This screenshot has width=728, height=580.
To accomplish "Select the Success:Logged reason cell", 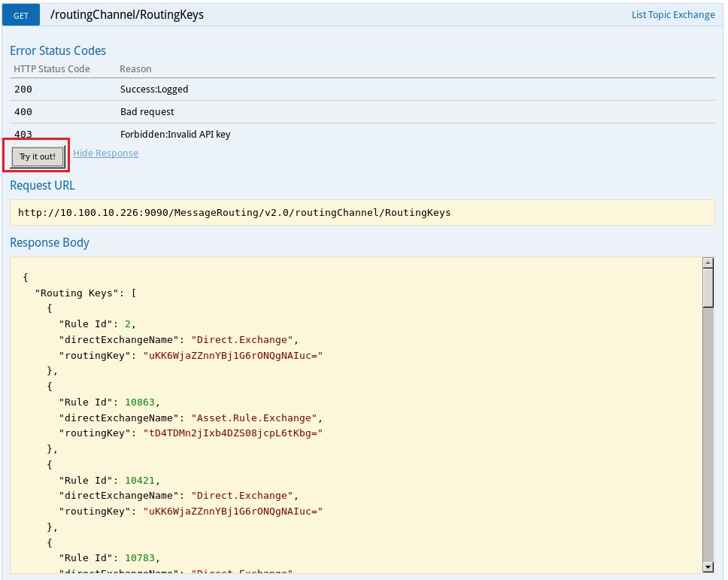I will point(154,90).
